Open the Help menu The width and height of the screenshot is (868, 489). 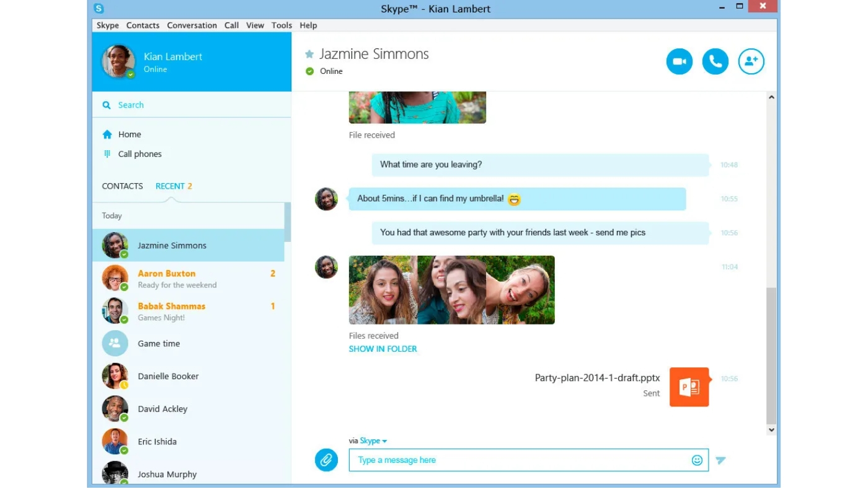308,25
